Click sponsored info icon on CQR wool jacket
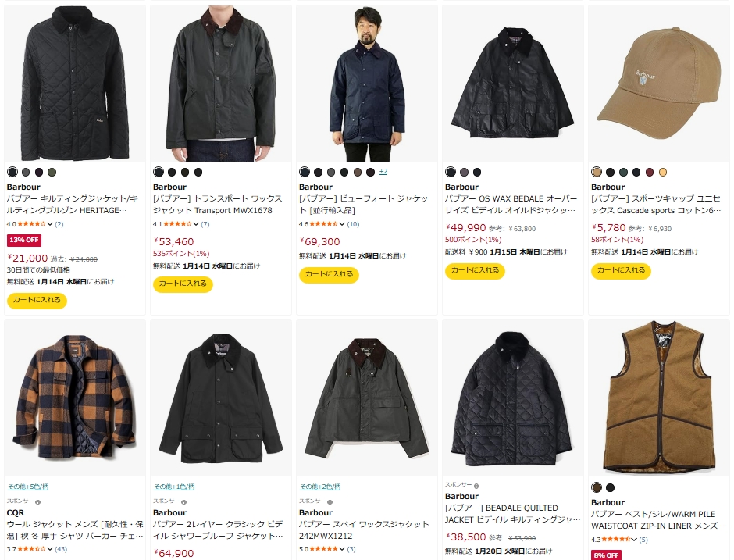 (37, 501)
